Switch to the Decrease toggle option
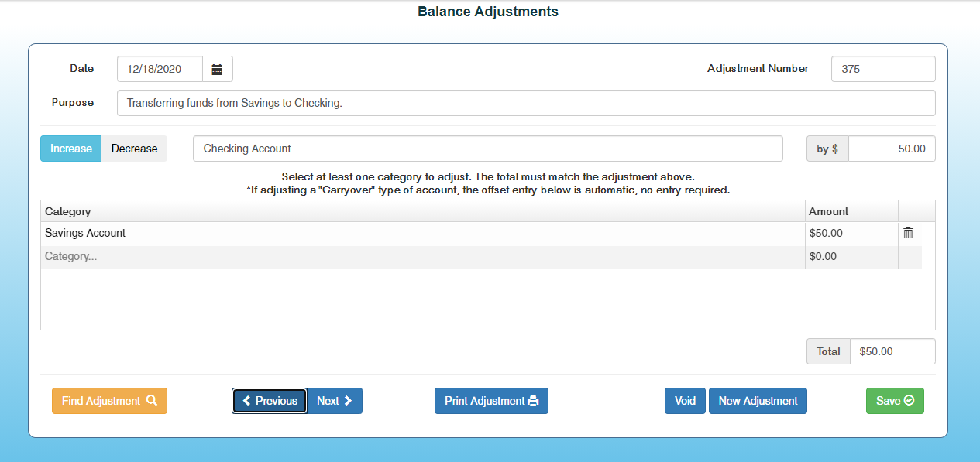The width and height of the screenshot is (980, 462). click(134, 149)
